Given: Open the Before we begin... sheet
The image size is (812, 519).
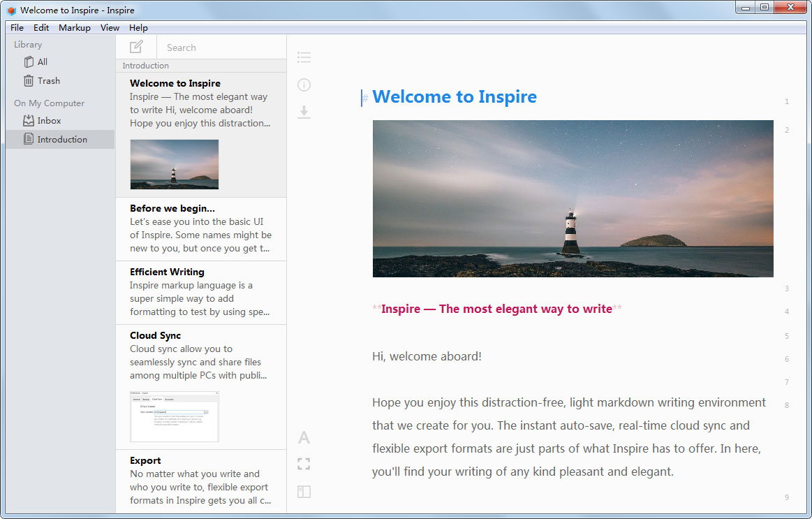Looking at the screenshot, I should click(x=201, y=229).
